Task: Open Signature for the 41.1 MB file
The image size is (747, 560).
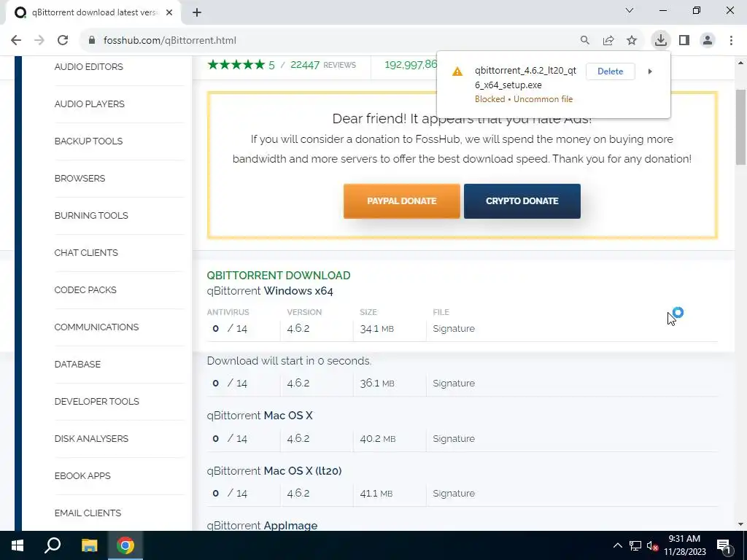Action: tap(454, 494)
